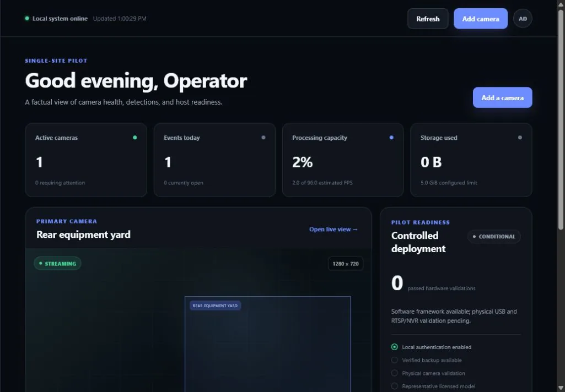
Task: Click the vertical page scrollbar thumb
Action: tap(561, 119)
